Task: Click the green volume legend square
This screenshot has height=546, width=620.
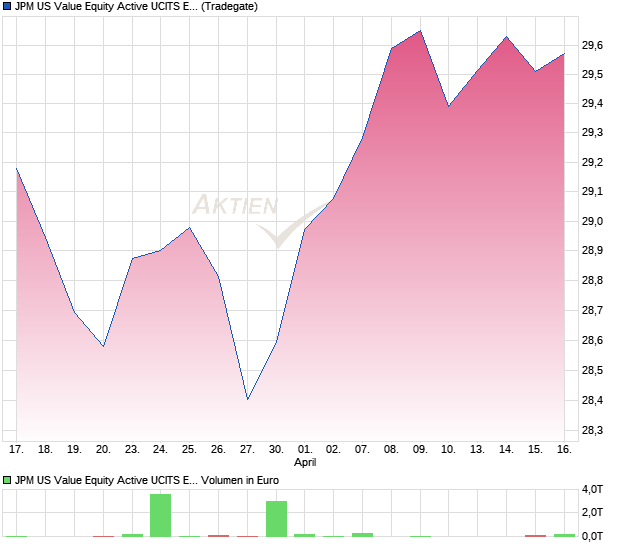Action: (7, 480)
